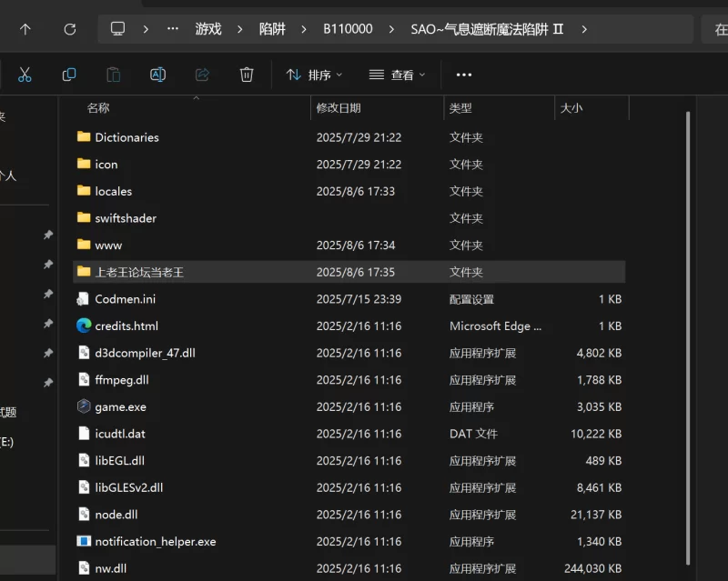
Task: Click SAO~气息遮断魔法陷阱 Ⅱ breadcrumb
Action: click(x=487, y=29)
